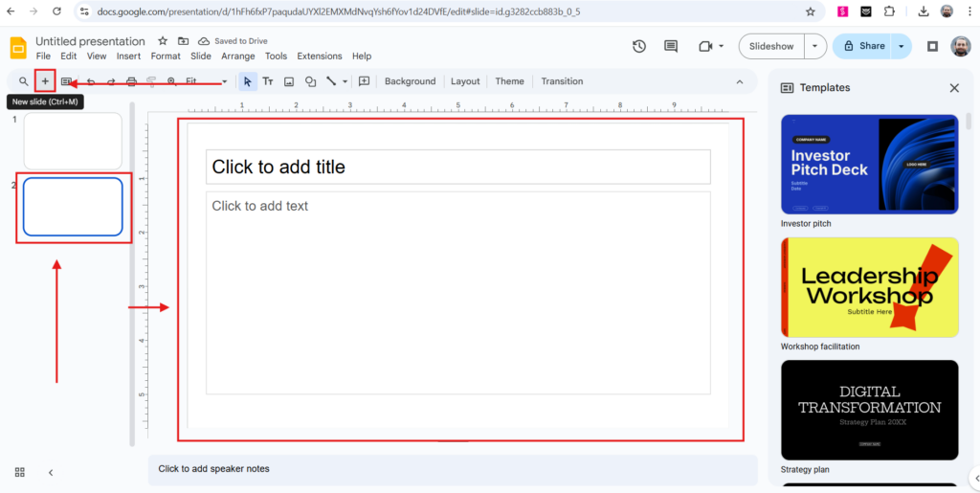Open the Insert image tool

click(x=289, y=81)
